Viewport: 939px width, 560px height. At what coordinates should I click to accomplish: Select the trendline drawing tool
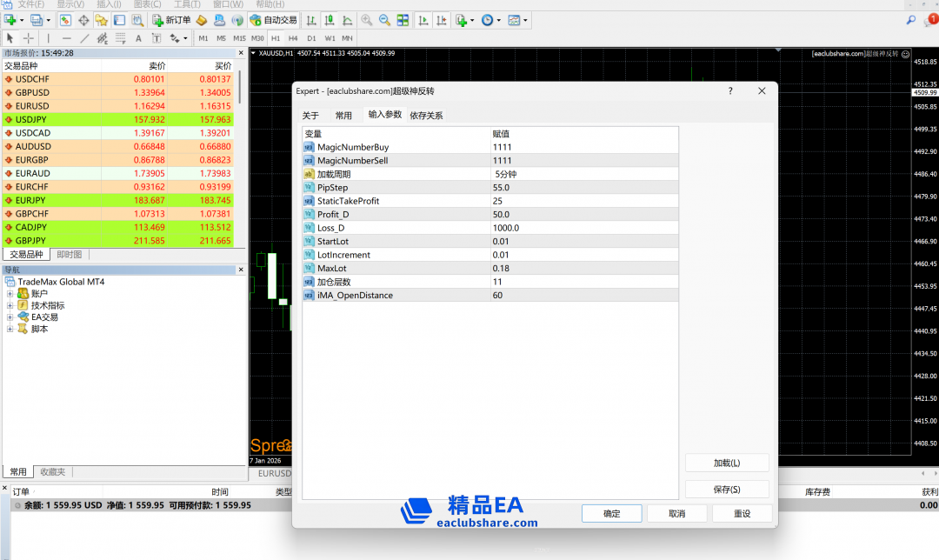point(84,38)
